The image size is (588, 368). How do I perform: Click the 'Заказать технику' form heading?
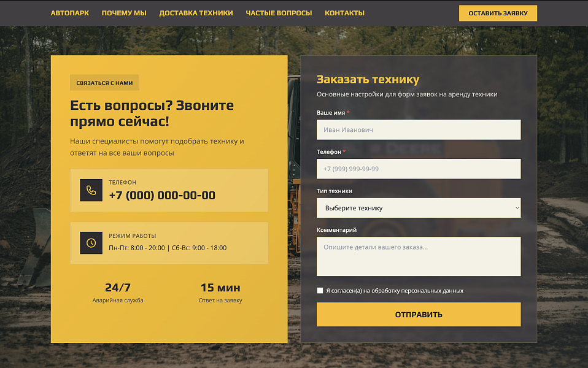click(368, 79)
